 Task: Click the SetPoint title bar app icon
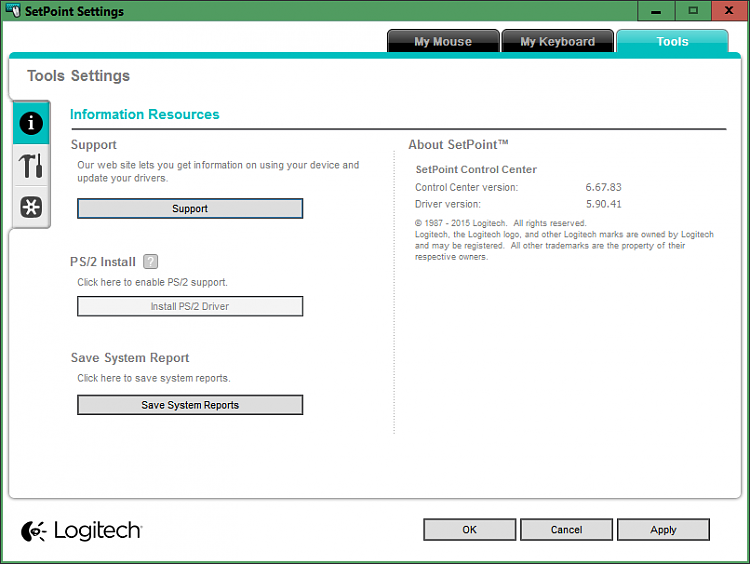(12, 11)
